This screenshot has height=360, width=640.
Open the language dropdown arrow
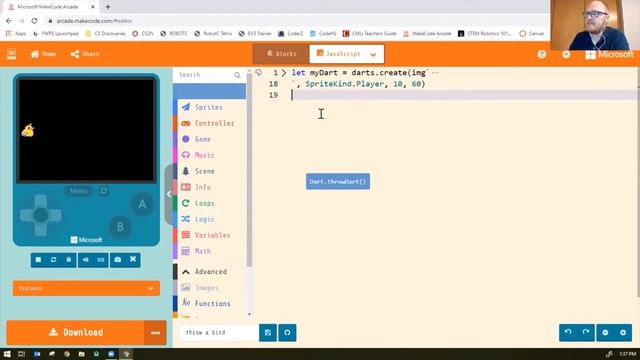pyautogui.click(x=373, y=54)
